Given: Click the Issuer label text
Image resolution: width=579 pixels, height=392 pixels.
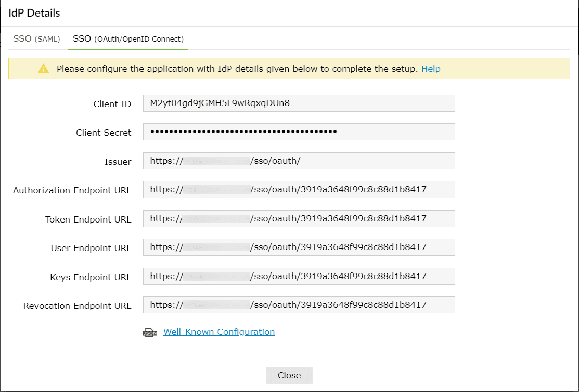Looking at the screenshot, I should click(x=118, y=162).
